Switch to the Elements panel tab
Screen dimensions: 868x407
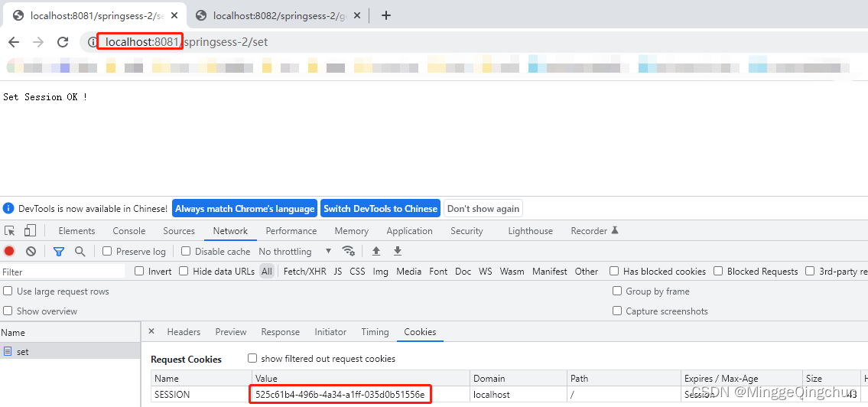point(76,231)
